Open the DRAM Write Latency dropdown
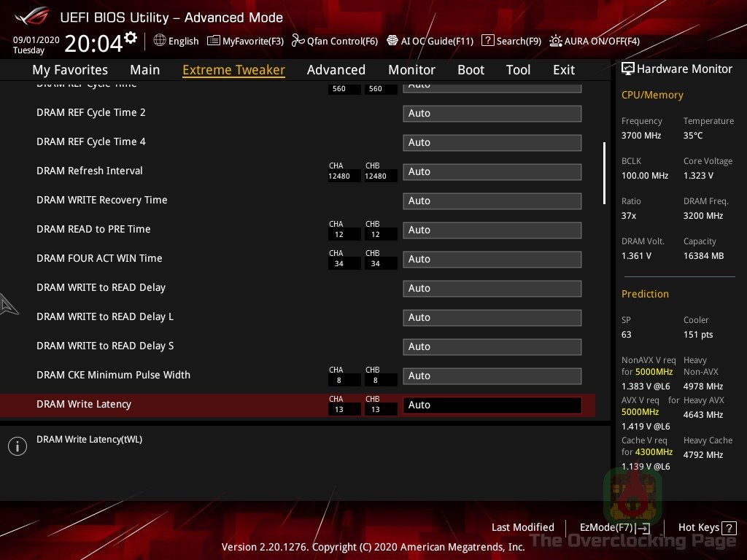 (492, 404)
